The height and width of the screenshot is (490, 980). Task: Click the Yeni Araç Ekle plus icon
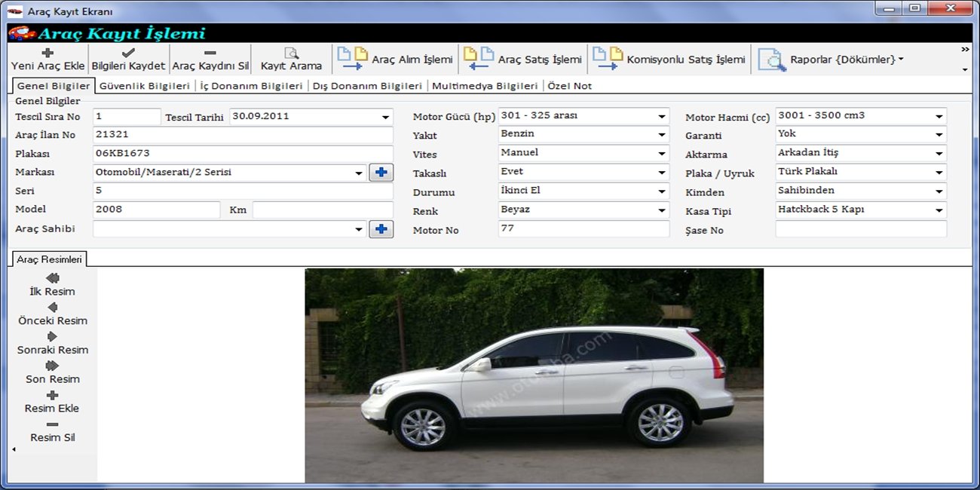pyautogui.click(x=47, y=54)
